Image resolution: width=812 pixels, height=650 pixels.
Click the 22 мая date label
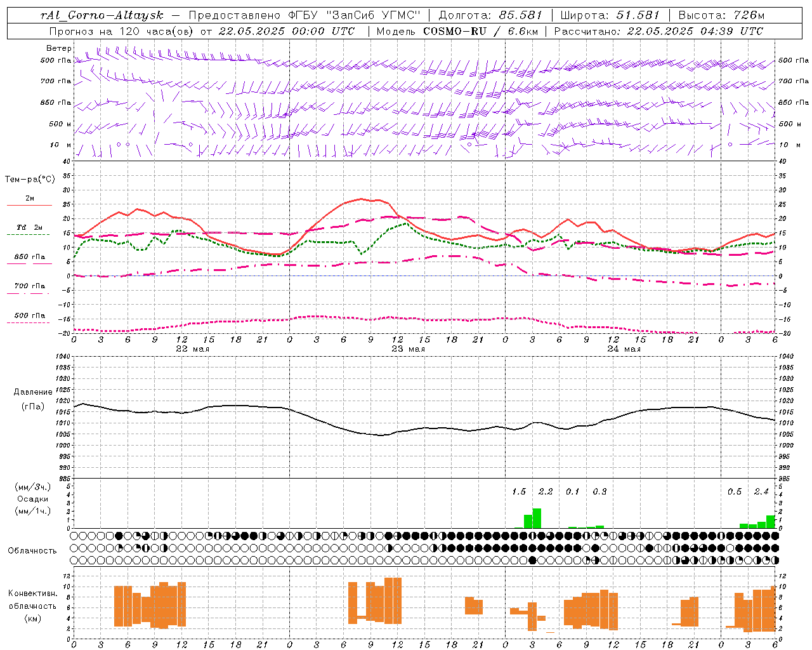192,349
